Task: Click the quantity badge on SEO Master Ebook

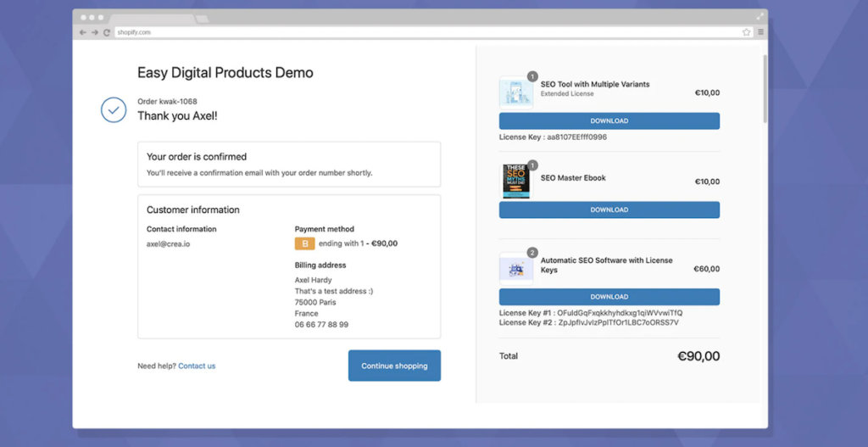Action: click(x=532, y=165)
